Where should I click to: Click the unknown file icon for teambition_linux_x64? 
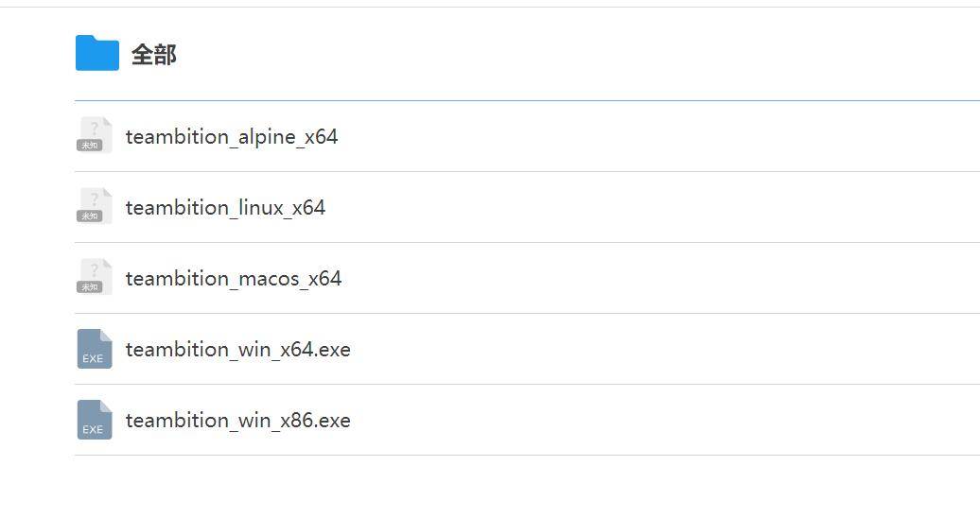tap(95, 205)
